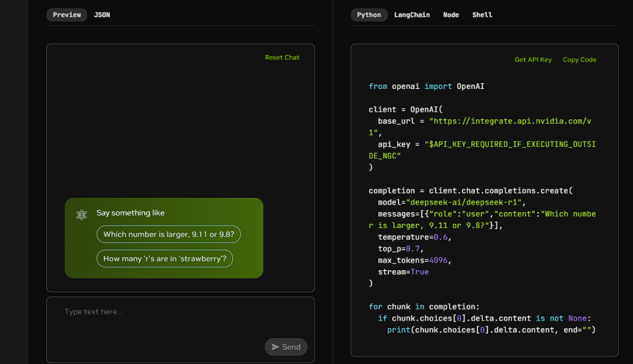Click the max_tokens value 4096 in code
Viewport: 633px width, 364px height.
tap(438, 260)
